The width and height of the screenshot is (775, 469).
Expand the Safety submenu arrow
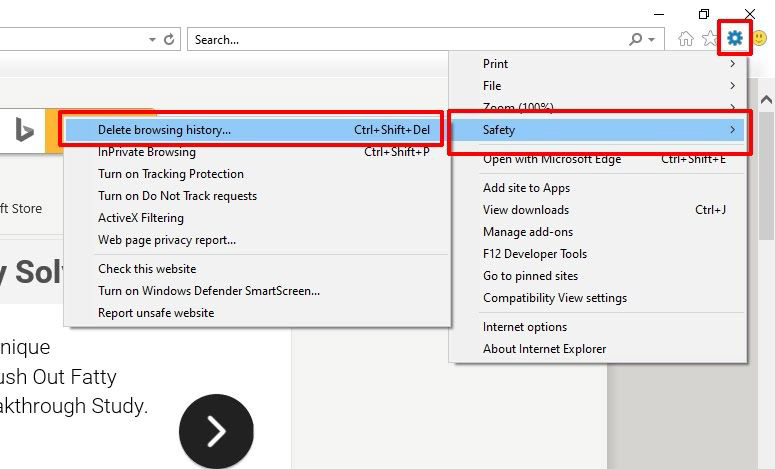click(x=732, y=129)
